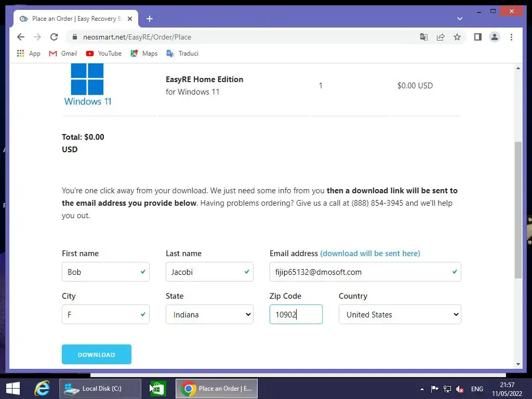This screenshot has width=532, height=399.
Task: Select the Place an Order tab
Action: click(76, 19)
